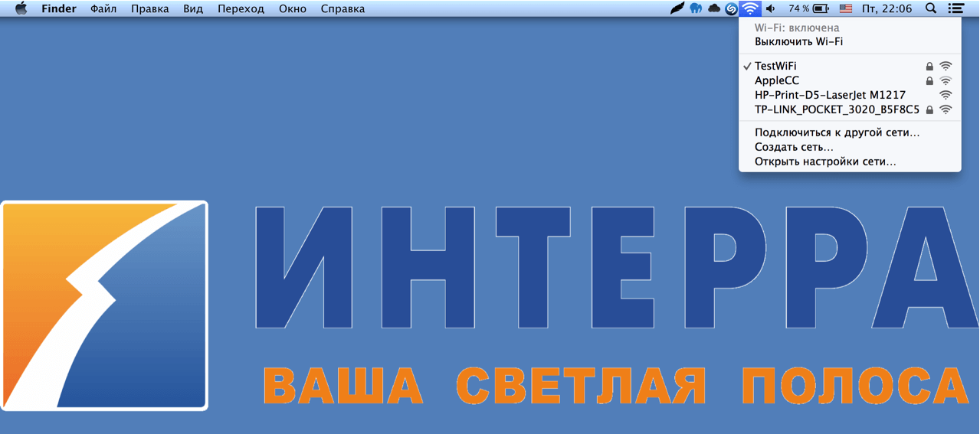Open the Переход menu
The image size is (980, 434).
click(241, 8)
